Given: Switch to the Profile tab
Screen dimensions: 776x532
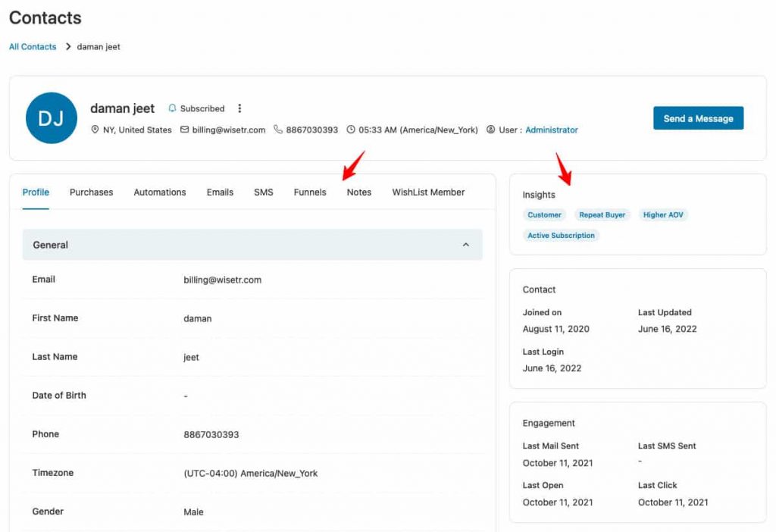Looking at the screenshot, I should pyautogui.click(x=36, y=192).
